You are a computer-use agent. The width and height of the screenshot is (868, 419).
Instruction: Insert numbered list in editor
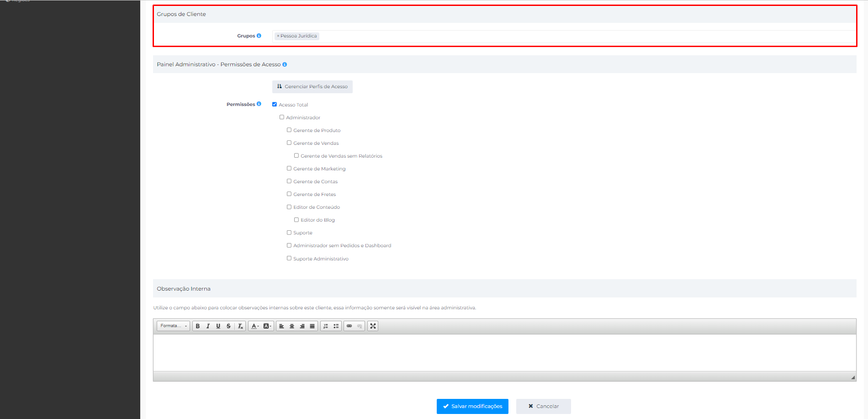[x=326, y=326]
